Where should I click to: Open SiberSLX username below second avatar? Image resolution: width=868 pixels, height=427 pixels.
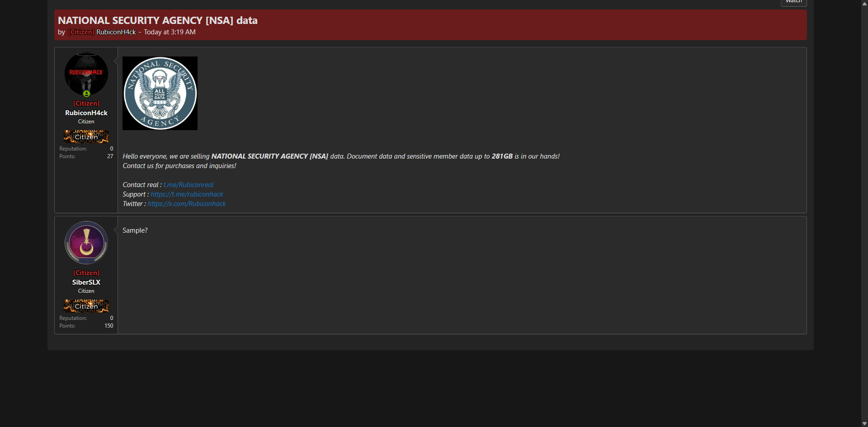[x=86, y=282]
